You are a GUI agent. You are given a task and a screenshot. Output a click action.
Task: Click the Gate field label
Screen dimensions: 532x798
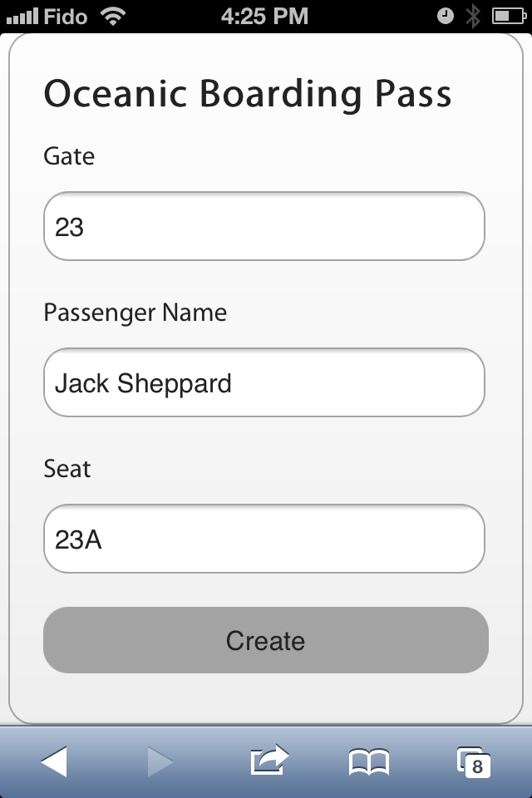coord(69,156)
